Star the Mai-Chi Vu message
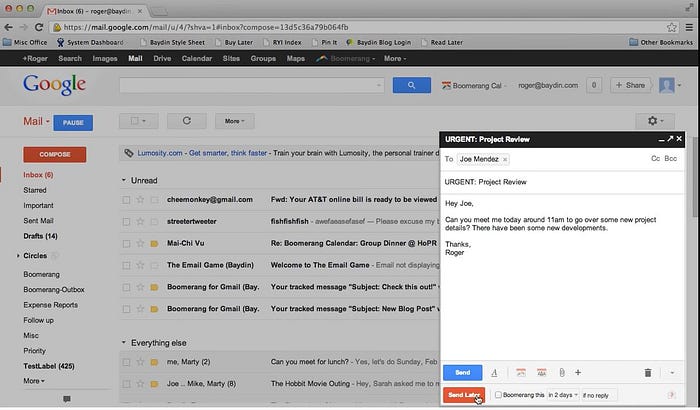The width and height of the screenshot is (700, 410). point(140,243)
